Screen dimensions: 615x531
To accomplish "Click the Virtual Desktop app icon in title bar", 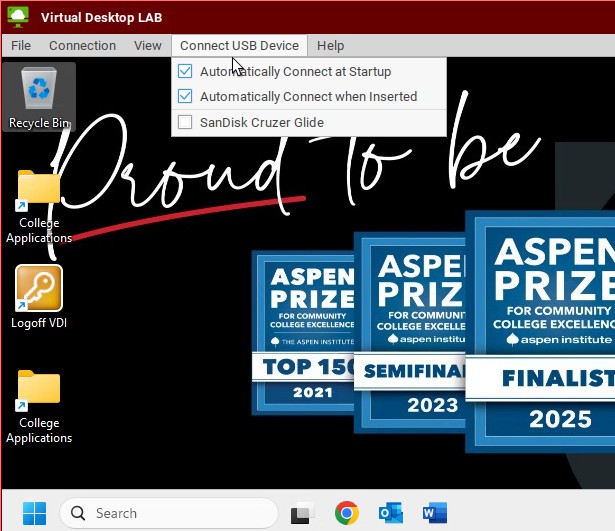I will click(17, 17).
